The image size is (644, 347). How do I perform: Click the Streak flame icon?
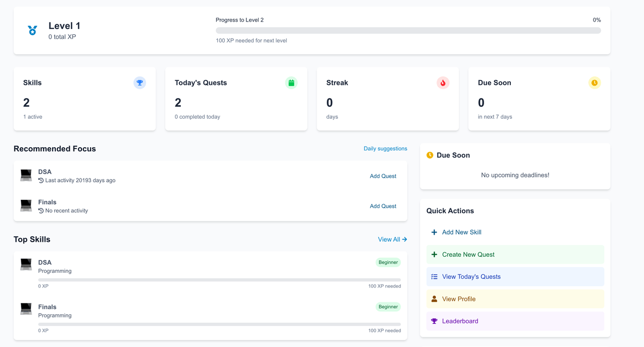click(x=443, y=83)
